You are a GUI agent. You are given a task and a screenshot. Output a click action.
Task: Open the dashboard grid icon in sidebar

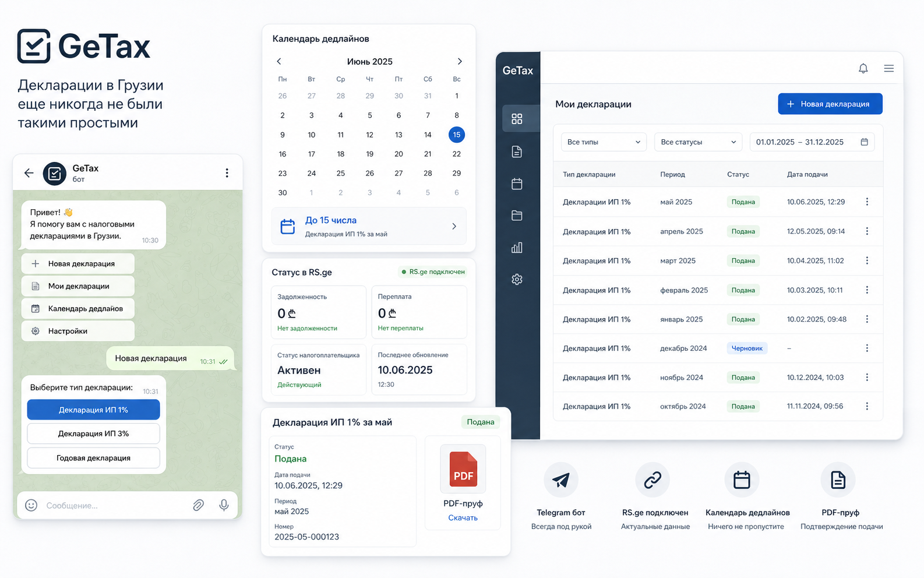(517, 119)
